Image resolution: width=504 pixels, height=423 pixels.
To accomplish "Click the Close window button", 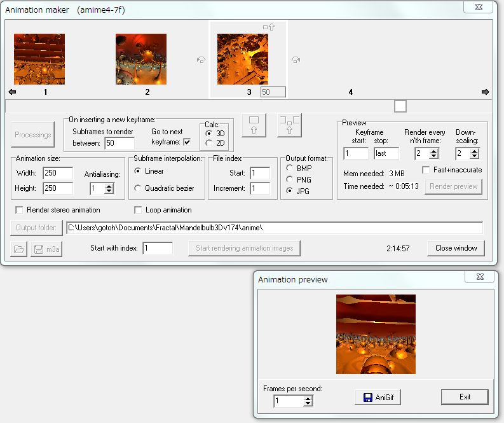I will click(456, 248).
